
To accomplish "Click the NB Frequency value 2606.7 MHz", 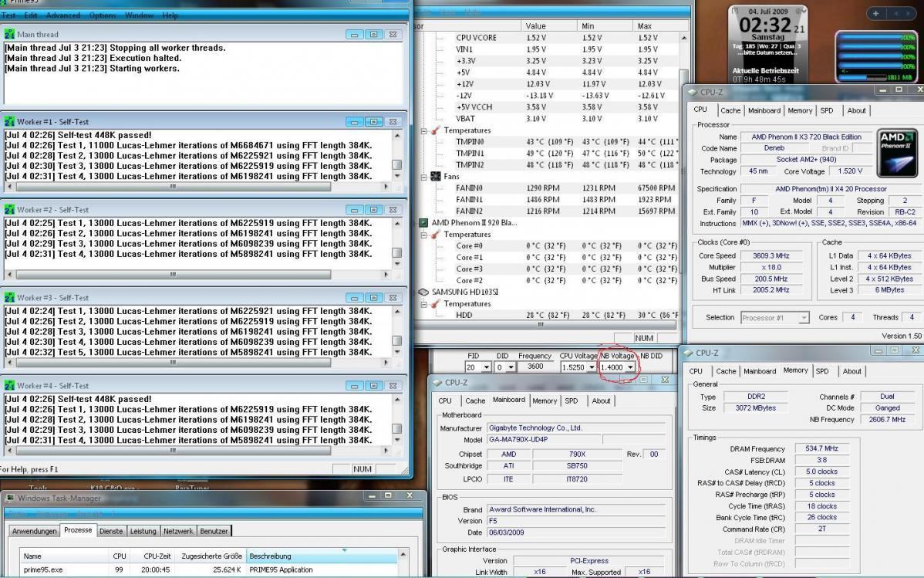I will [x=888, y=419].
